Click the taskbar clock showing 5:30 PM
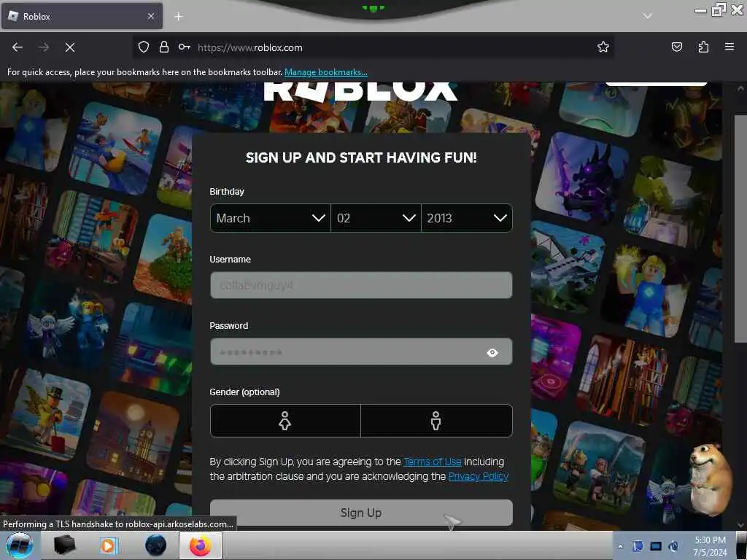The width and height of the screenshot is (747, 560). tap(710, 546)
